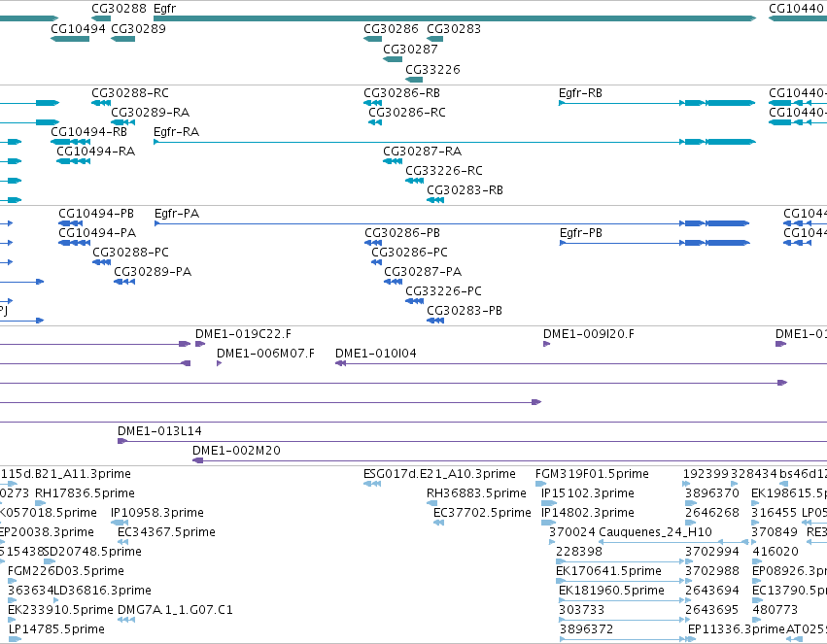The width and height of the screenshot is (827, 644).
Task: Click the CG30288 gene glyph
Action: point(101,18)
